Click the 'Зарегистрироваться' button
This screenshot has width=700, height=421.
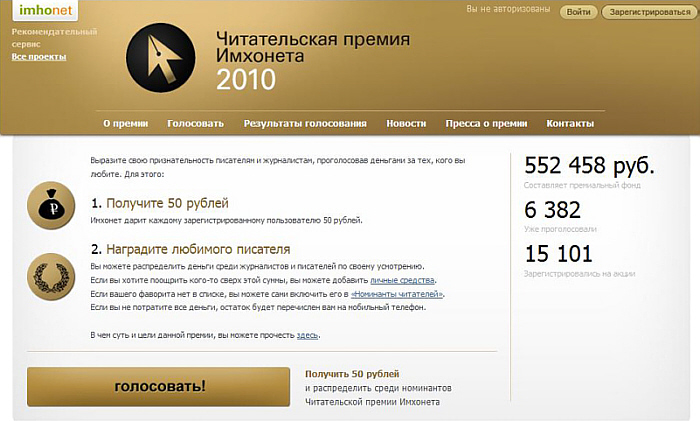point(650,12)
